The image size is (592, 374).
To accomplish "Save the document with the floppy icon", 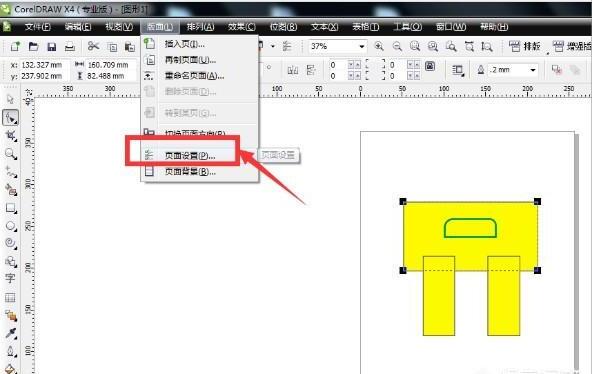I will click(x=52, y=47).
